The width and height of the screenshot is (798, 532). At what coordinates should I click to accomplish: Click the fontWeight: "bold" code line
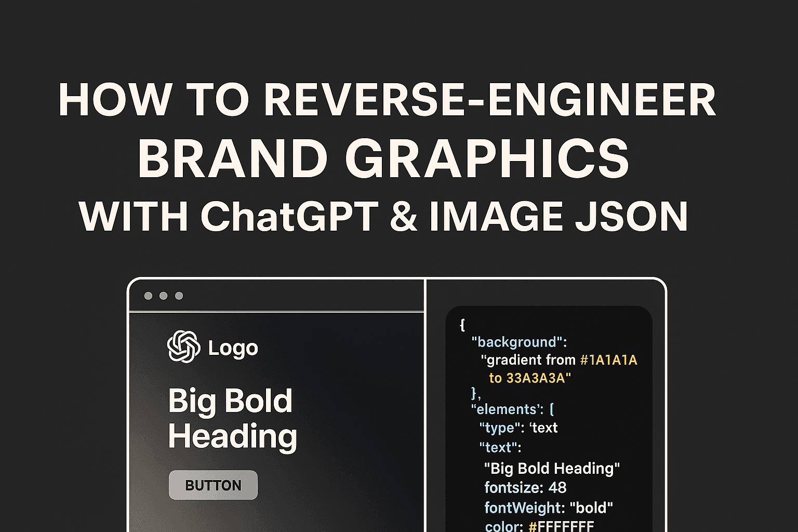tap(549, 507)
